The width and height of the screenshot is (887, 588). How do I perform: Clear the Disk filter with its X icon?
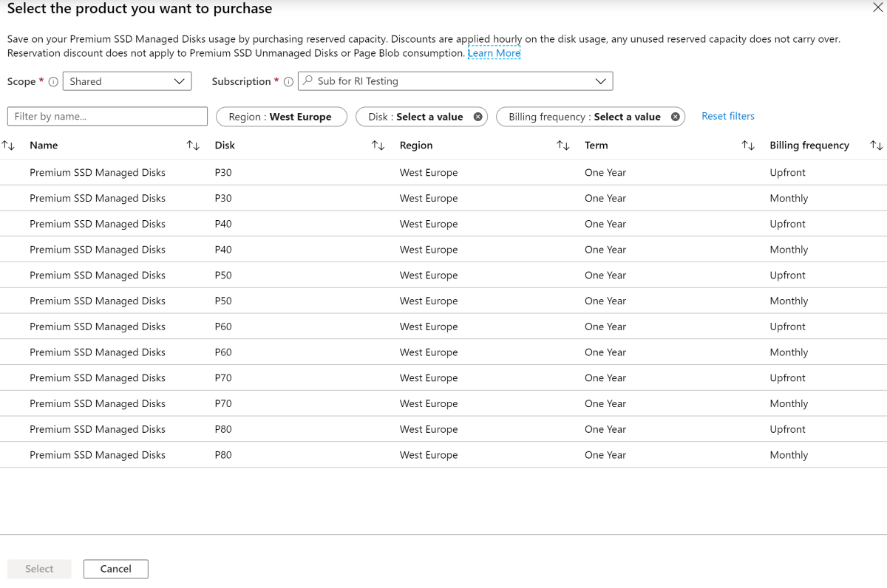tap(478, 116)
